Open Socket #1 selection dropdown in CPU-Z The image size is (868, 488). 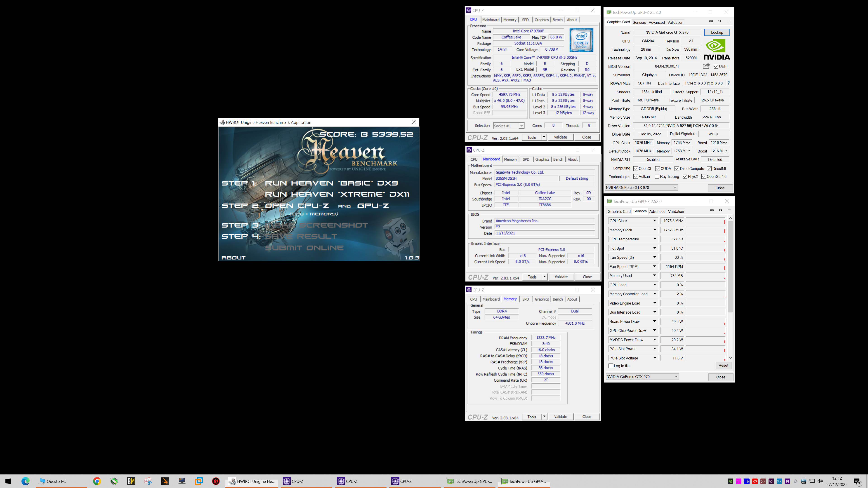(x=508, y=126)
